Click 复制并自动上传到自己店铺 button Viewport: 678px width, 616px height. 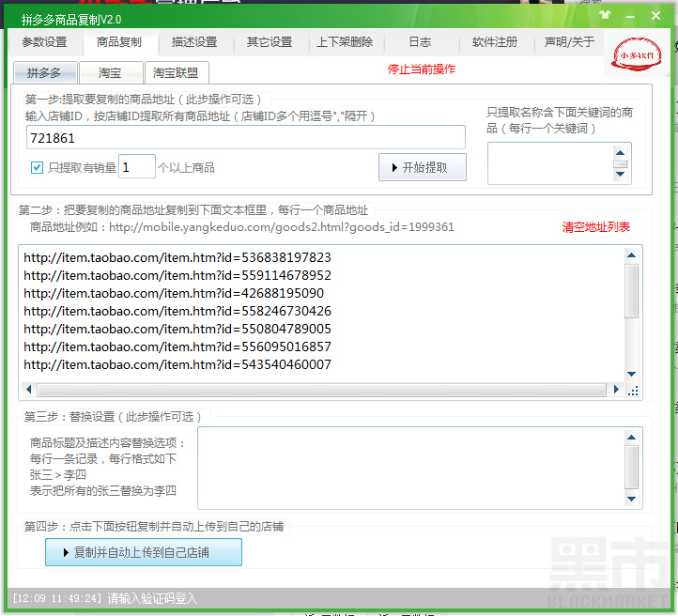coord(144,552)
